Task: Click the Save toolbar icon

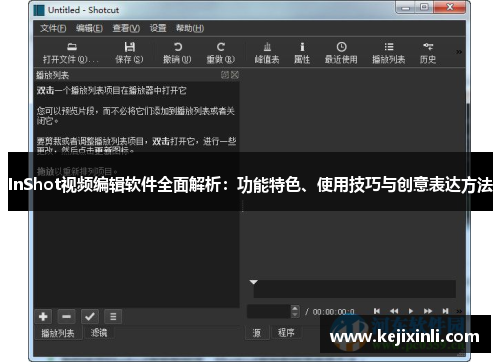Action: point(129,47)
